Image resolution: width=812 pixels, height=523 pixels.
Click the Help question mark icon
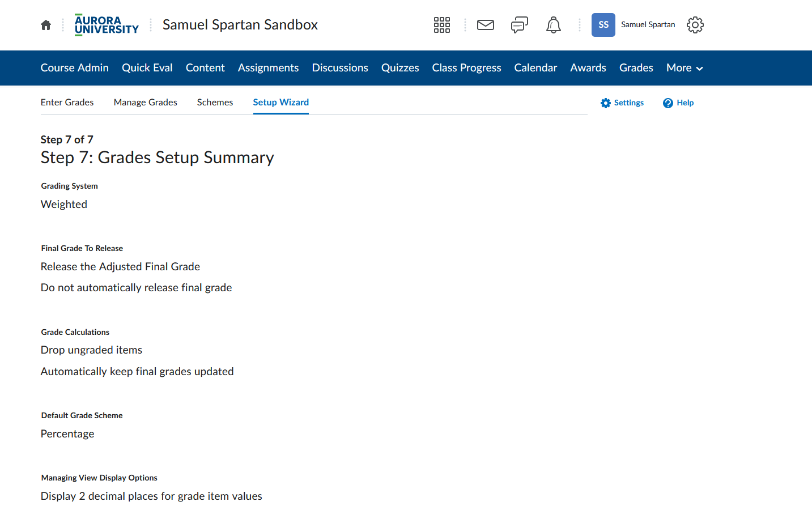(x=668, y=103)
